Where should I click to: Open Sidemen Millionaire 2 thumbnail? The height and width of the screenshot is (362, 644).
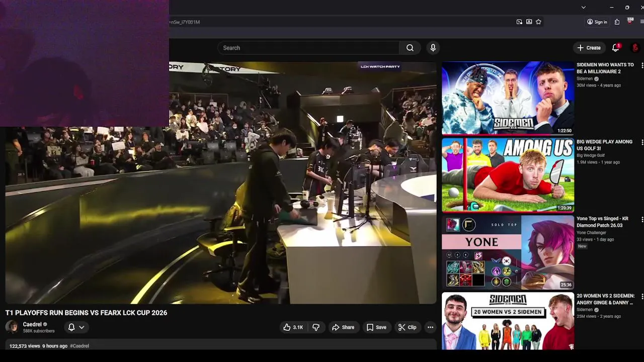click(508, 98)
